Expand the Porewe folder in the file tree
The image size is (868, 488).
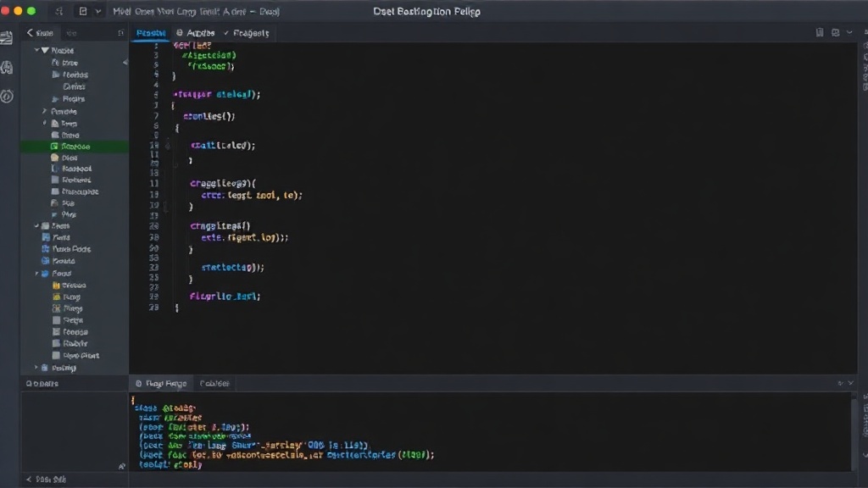coord(44,111)
